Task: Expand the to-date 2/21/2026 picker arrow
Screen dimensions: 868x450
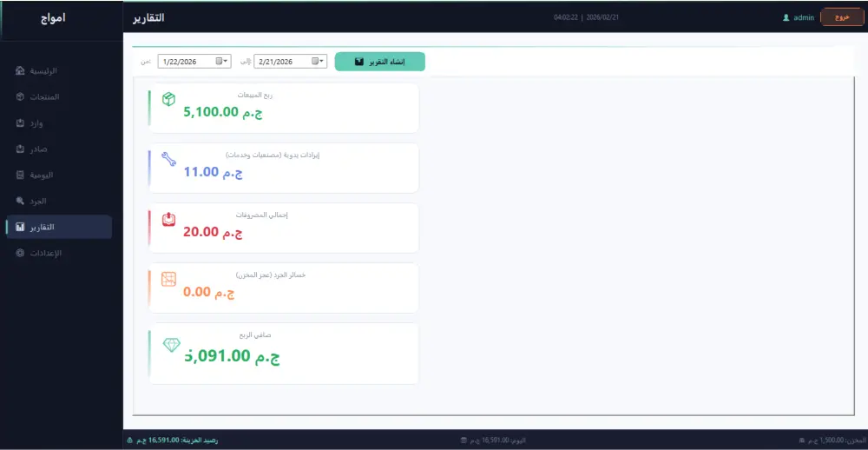Action: click(x=322, y=61)
